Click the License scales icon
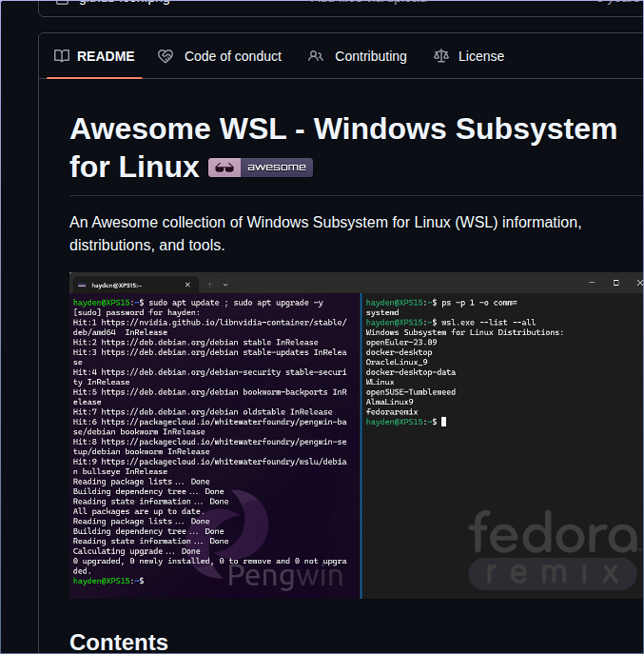This screenshot has width=644, height=654. click(x=441, y=56)
